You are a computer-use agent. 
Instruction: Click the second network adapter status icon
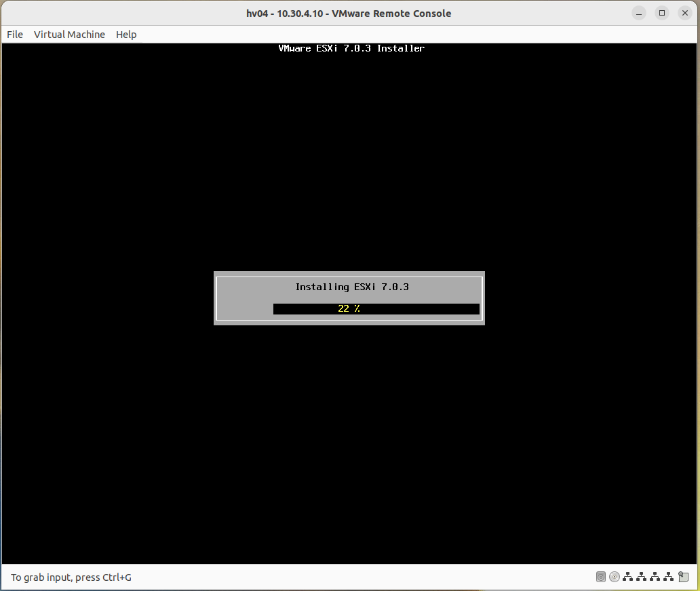pyautogui.click(x=642, y=577)
